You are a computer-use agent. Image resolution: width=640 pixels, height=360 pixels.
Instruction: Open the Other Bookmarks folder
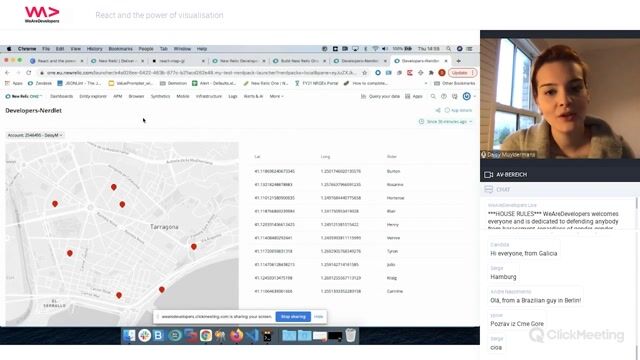[455, 83]
